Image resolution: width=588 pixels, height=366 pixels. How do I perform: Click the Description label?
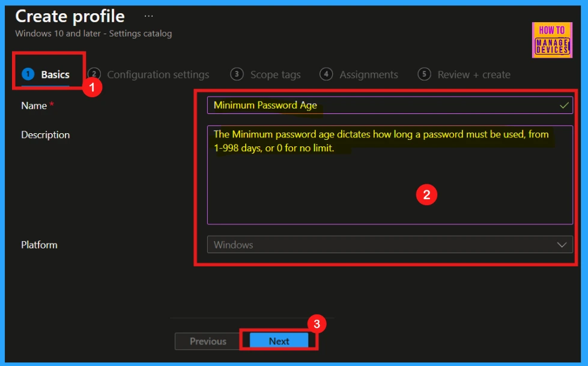point(46,135)
